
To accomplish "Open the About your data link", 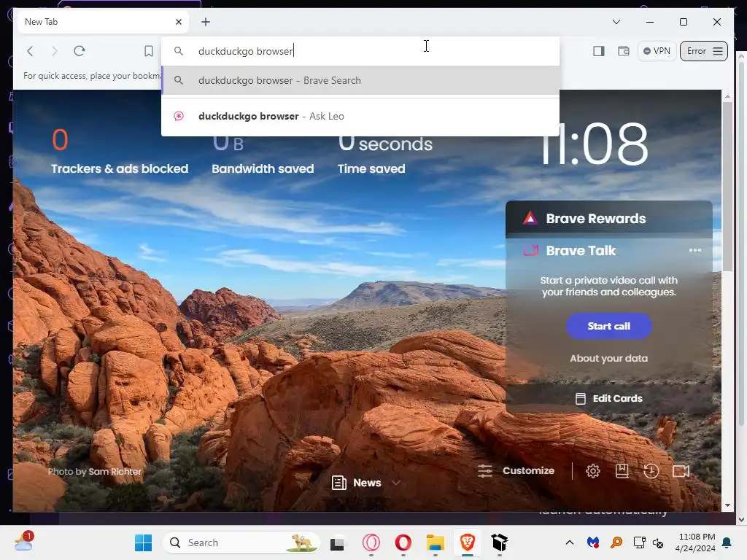I will (x=609, y=358).
